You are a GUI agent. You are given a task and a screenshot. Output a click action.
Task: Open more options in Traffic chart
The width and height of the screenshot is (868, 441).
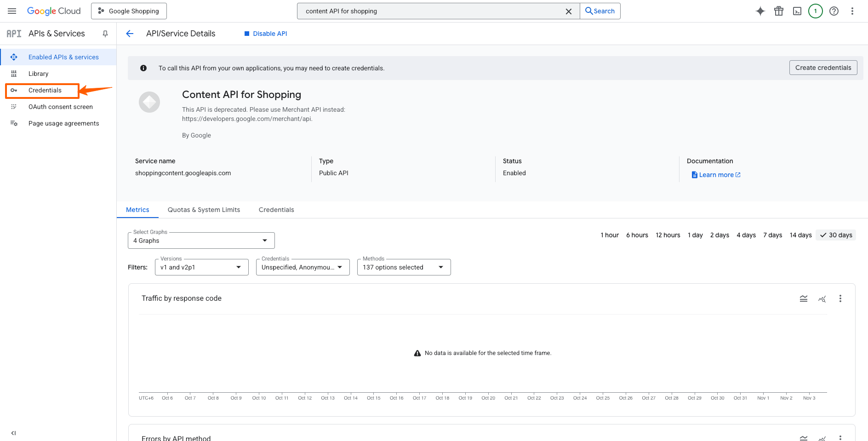click(x=840, y=298)
